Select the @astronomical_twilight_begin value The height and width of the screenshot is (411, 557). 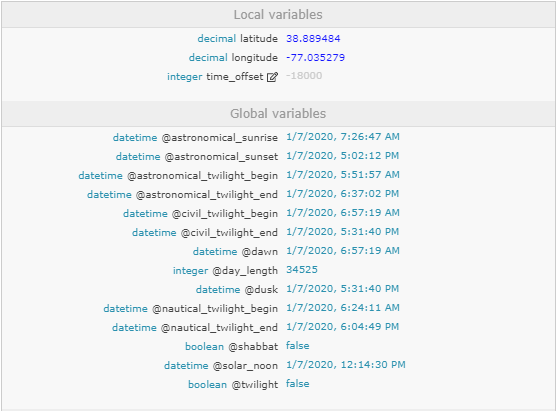coord(343,175)
